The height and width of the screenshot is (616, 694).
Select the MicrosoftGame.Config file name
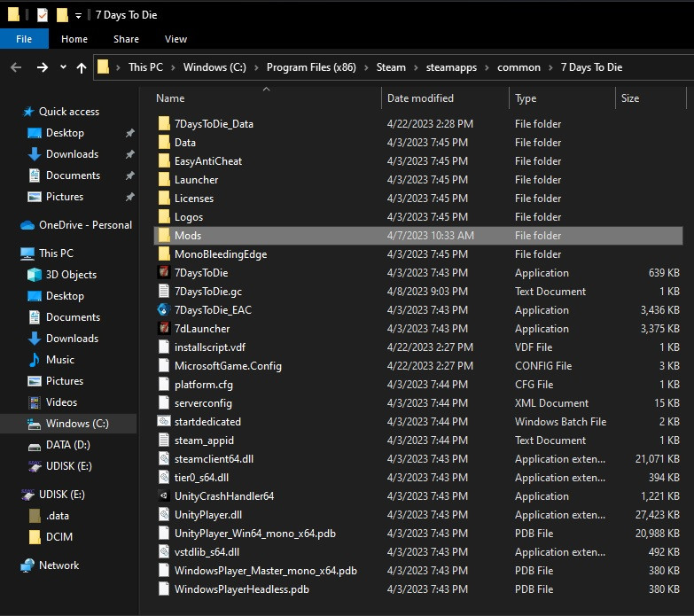228,366
